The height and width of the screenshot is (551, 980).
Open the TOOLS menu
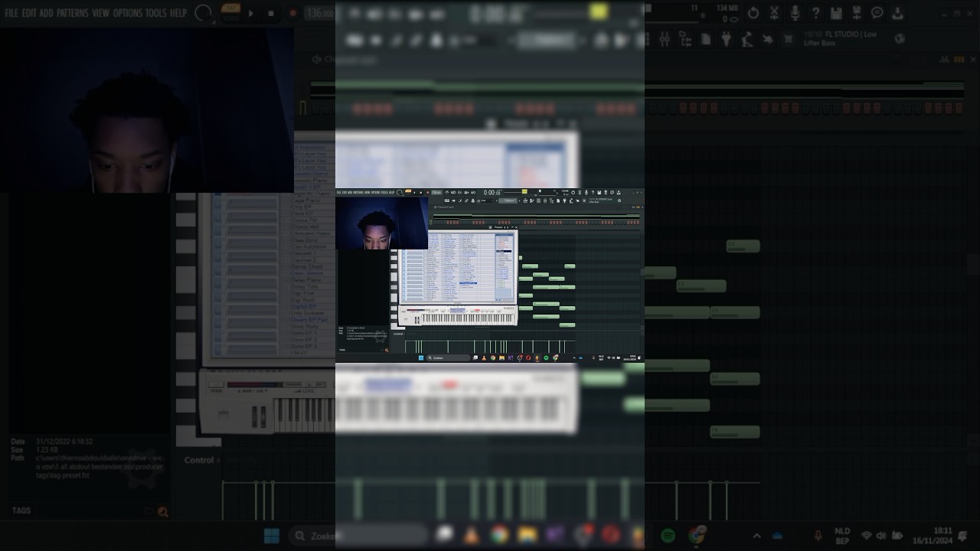click(x=156, y=13)
